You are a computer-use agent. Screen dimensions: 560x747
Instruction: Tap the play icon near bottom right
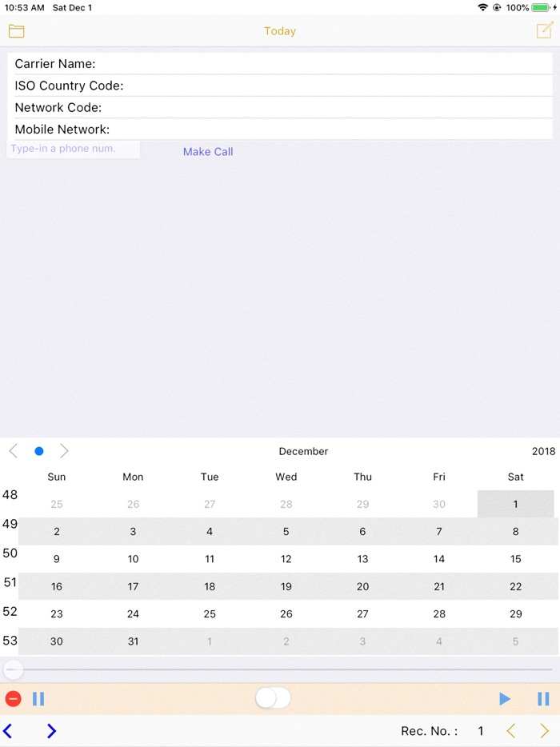tap(505, 698)
